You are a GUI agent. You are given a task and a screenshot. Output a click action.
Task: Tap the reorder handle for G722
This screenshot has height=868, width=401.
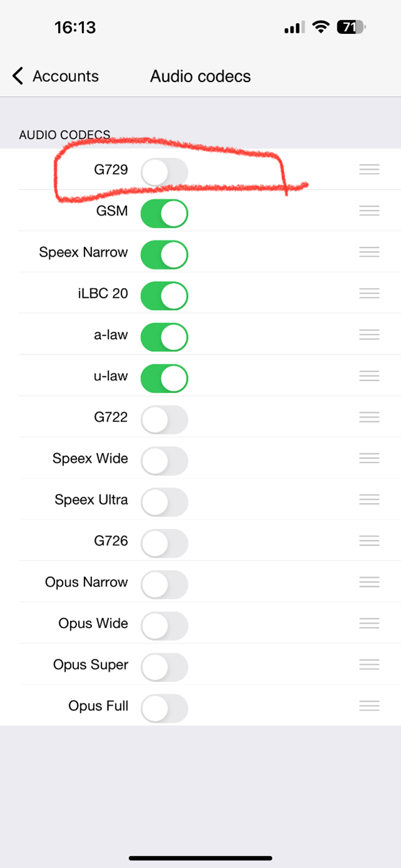click(x=369, y=417)
